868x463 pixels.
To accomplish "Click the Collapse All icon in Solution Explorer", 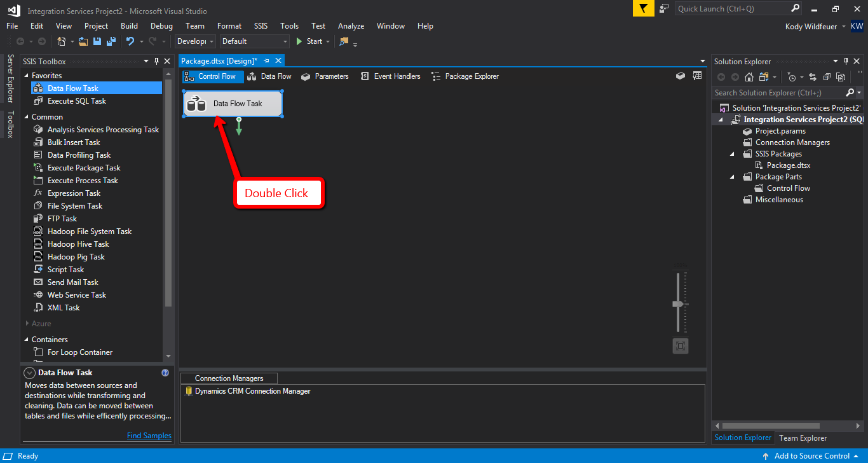I will (827, 77).
